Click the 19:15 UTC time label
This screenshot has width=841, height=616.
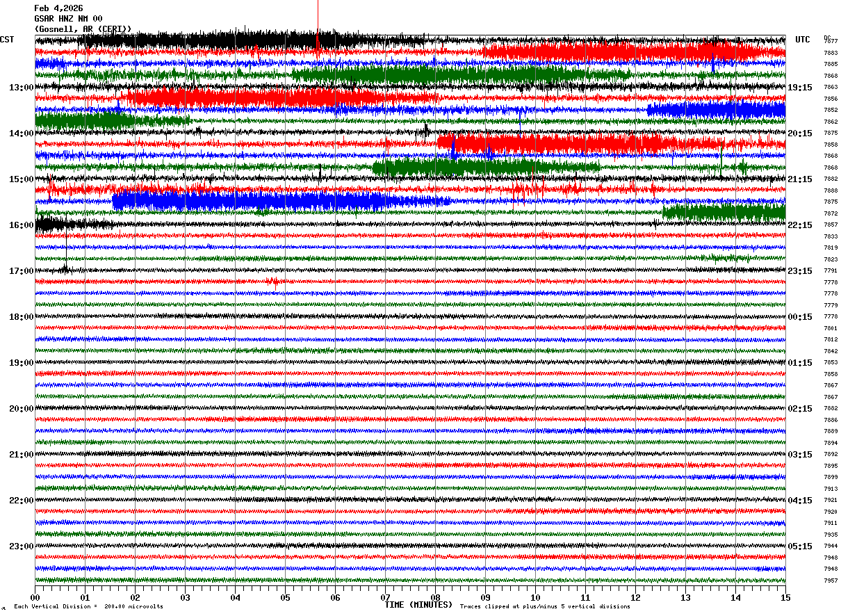tap(800, 88)
